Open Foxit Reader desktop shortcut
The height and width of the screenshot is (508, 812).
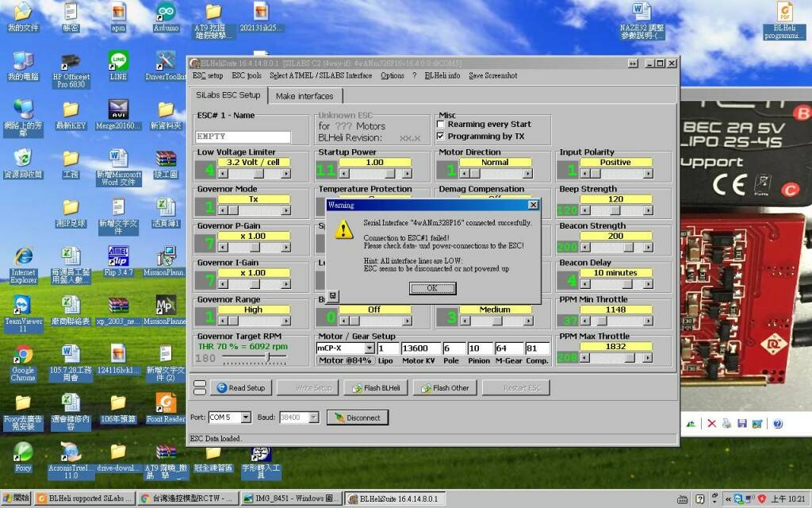coord(166,408)
